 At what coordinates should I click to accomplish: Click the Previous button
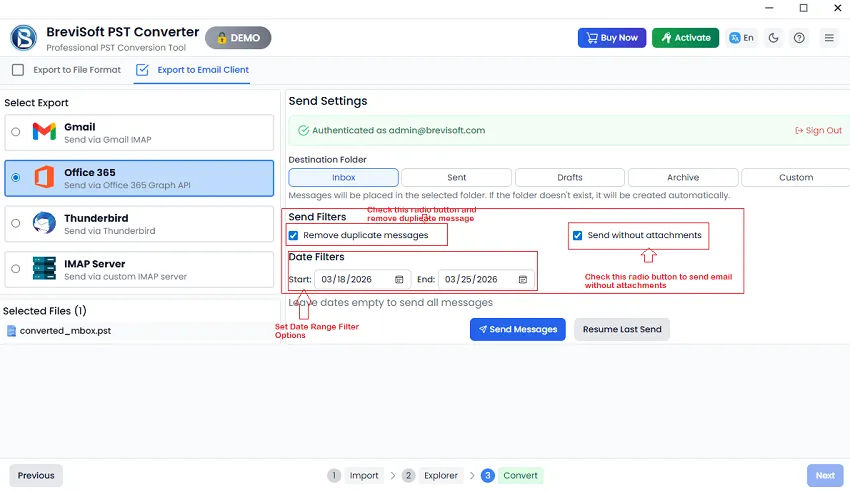tap(36, 476)
